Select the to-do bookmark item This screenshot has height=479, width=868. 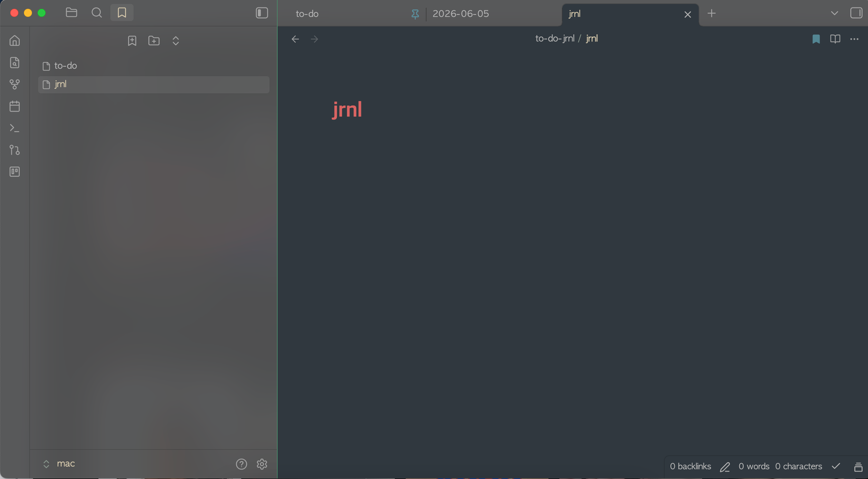click(x=154, y=66)
